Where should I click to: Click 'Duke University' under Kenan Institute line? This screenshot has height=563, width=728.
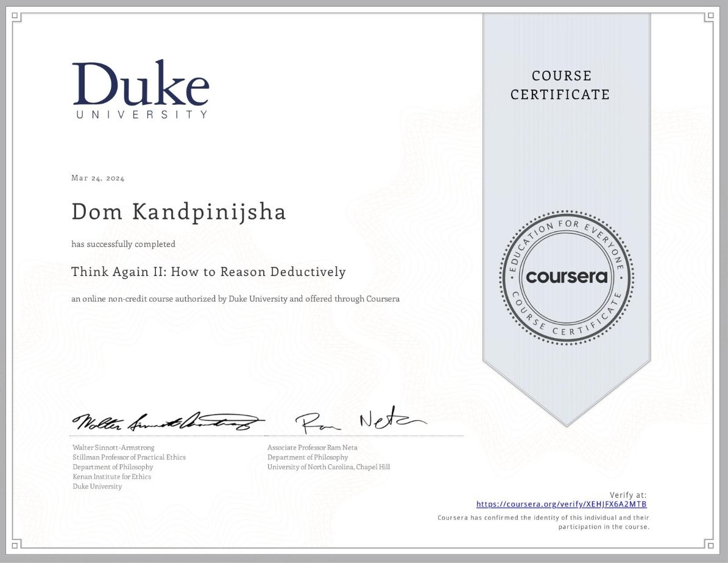click(x=97, y=486)
